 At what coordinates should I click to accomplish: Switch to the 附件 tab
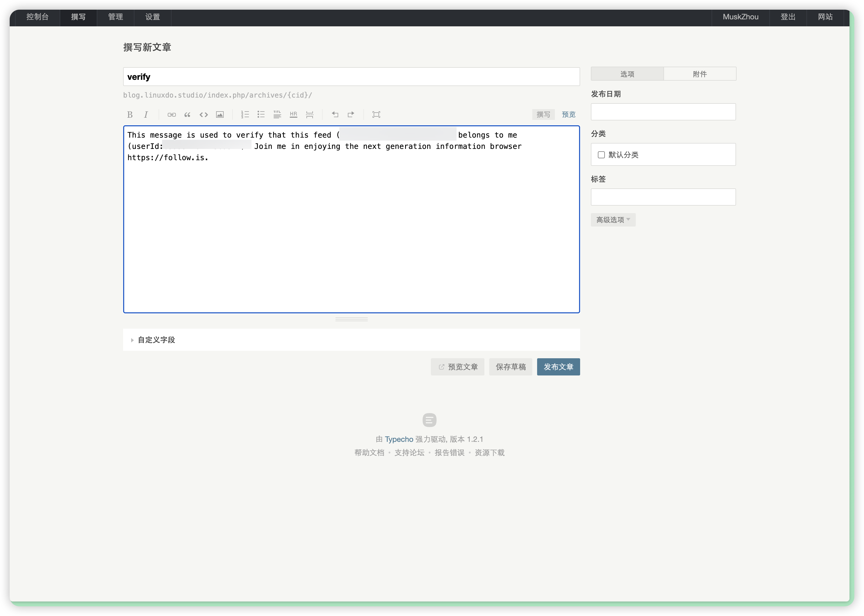(x=700, y=74)
